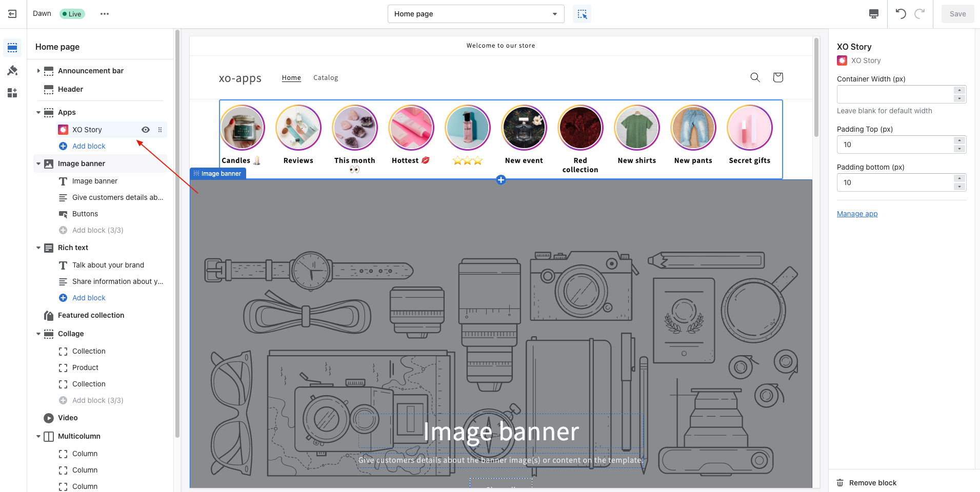The height and width of the screenshot is (492, 980).
Task: Toggle the element inspector selection tool
Action: [x=582, y=14]
